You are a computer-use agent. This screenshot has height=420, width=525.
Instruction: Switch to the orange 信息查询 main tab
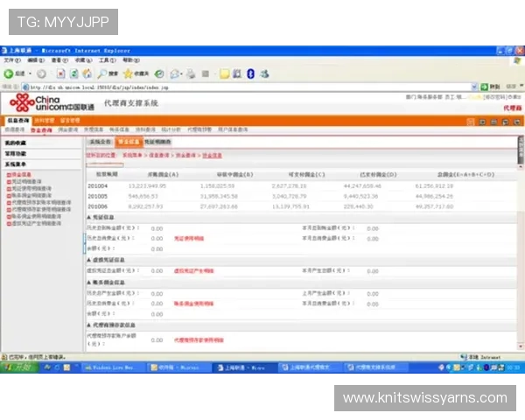tap(18, 120)
